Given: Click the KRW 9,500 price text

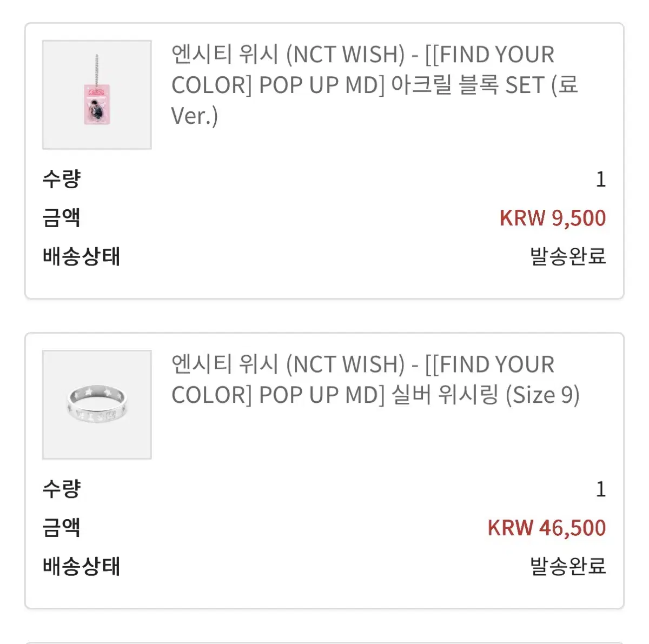Looking at the screenshot, I should (553, 218).
